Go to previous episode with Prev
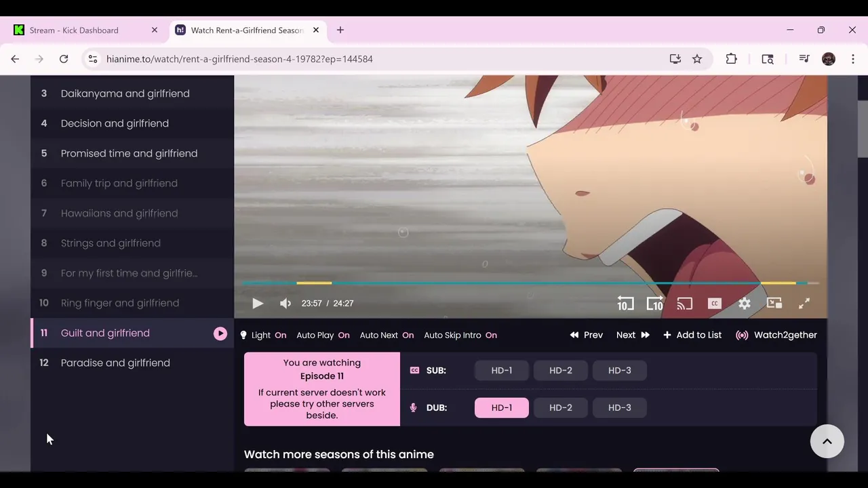 (x=587, y=335)
